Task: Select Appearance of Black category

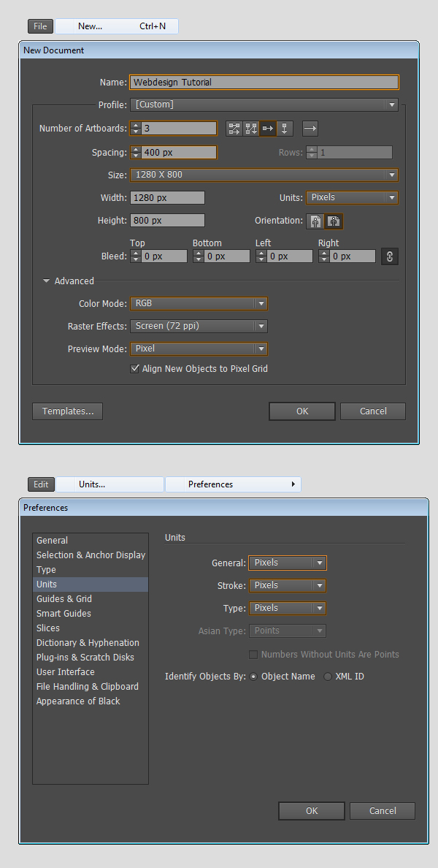Action: pos(90,701)
